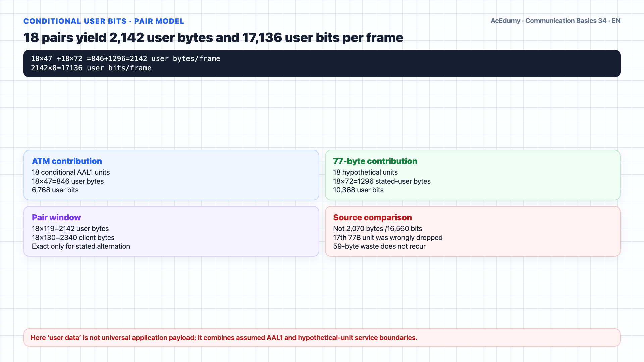Click '18×119=2142 user bytes' line
Viewport: 644px width, 362px height.
click(70, 229)
